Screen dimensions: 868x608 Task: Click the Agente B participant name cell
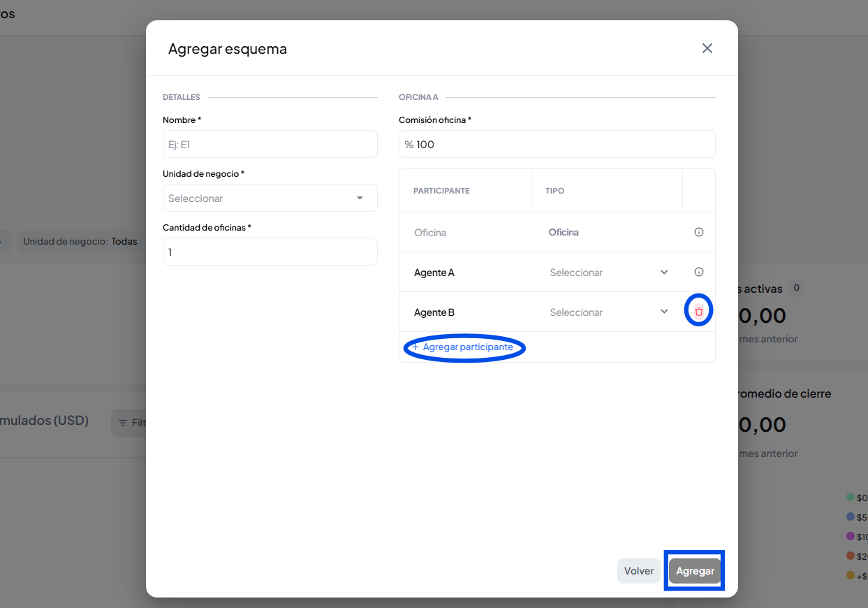click(434, 312)
